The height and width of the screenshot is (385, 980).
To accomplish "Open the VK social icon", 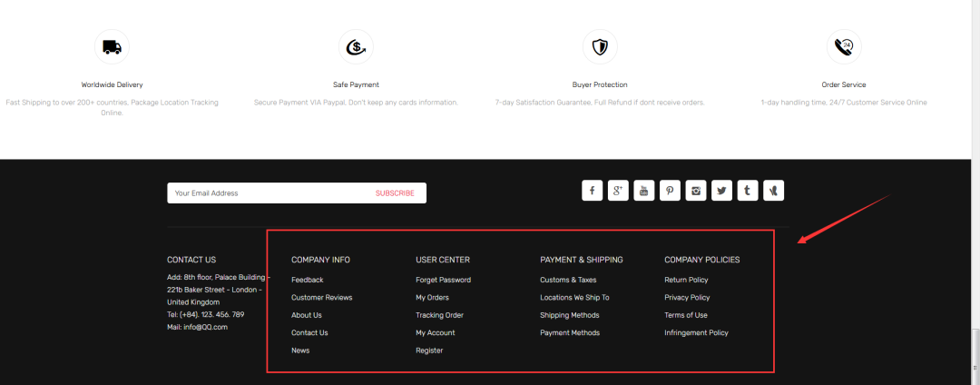I will pos(774,191).
